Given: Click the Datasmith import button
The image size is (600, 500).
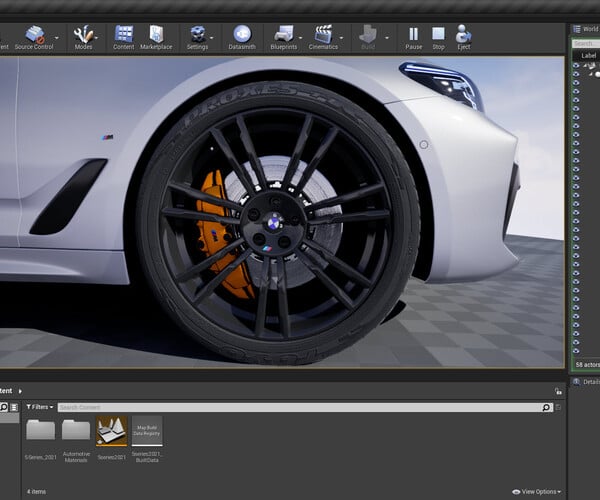Looking at the screenshot, I should 242,37.
